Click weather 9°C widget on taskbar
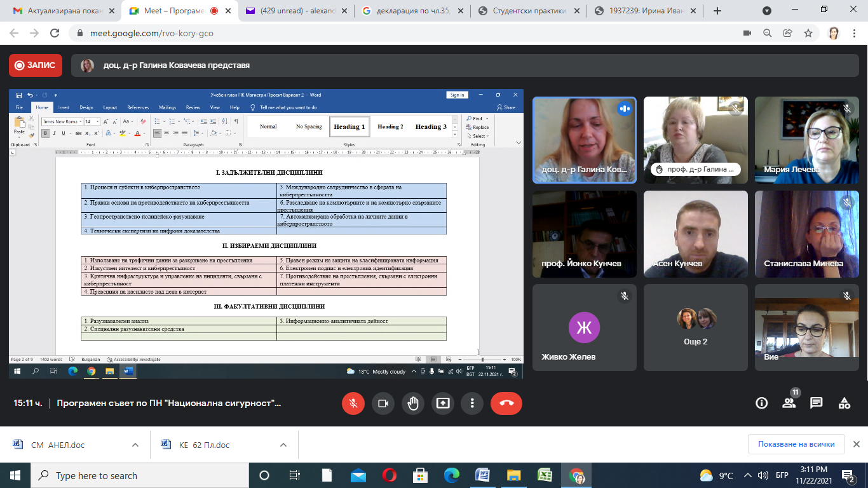The width and height of the screenshot is (868, 488). 716,475
